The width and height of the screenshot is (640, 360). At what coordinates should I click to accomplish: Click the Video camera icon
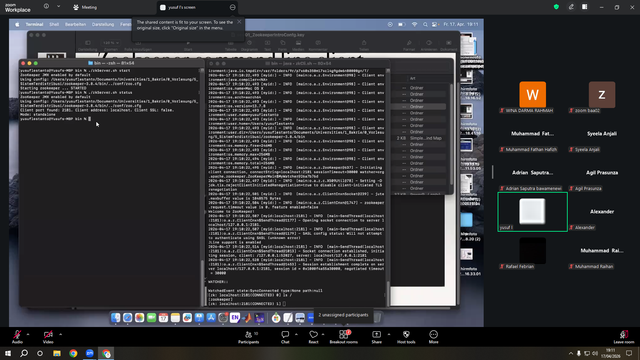tap(48, 334)
